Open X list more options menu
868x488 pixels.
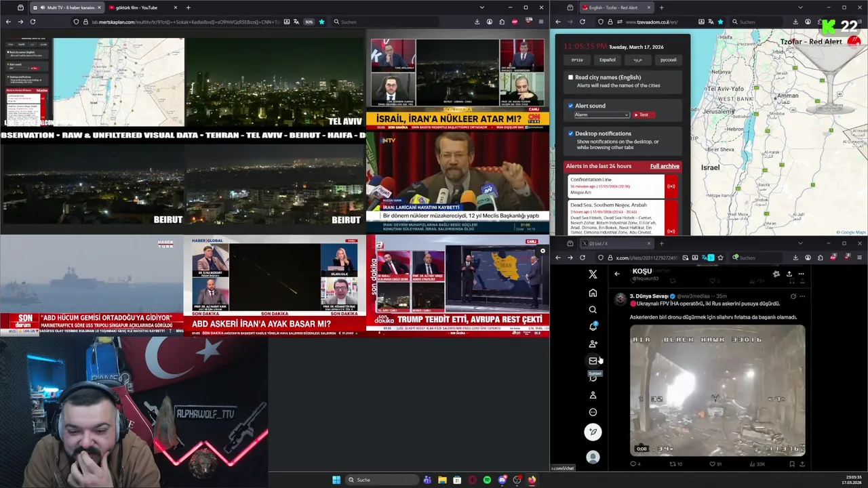click(801, 274)
